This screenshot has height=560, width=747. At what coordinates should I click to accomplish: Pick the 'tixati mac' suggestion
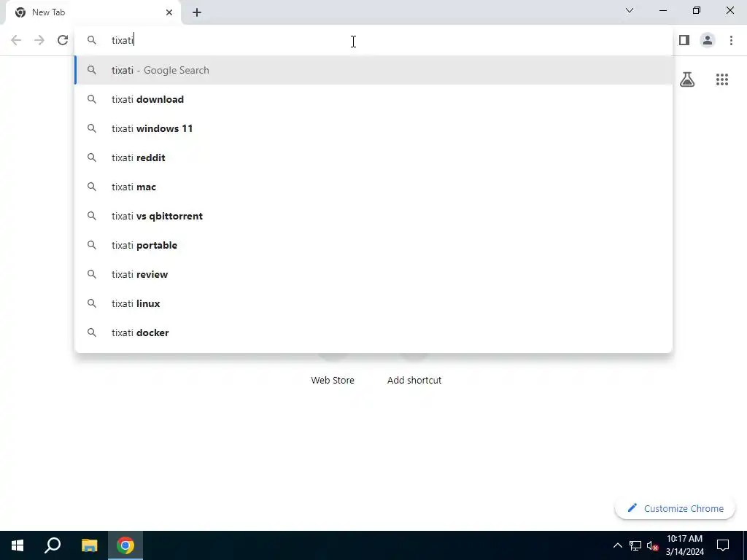[373, 187]
